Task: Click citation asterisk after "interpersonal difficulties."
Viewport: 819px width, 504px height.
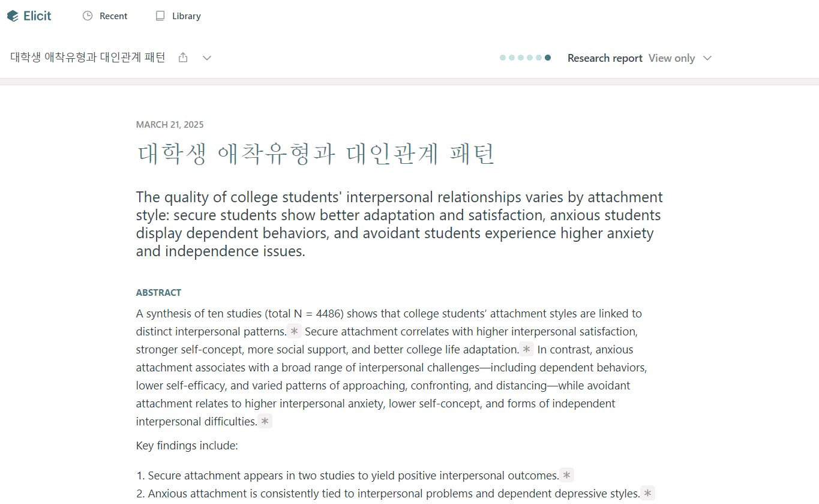Action: click(265, 421)
